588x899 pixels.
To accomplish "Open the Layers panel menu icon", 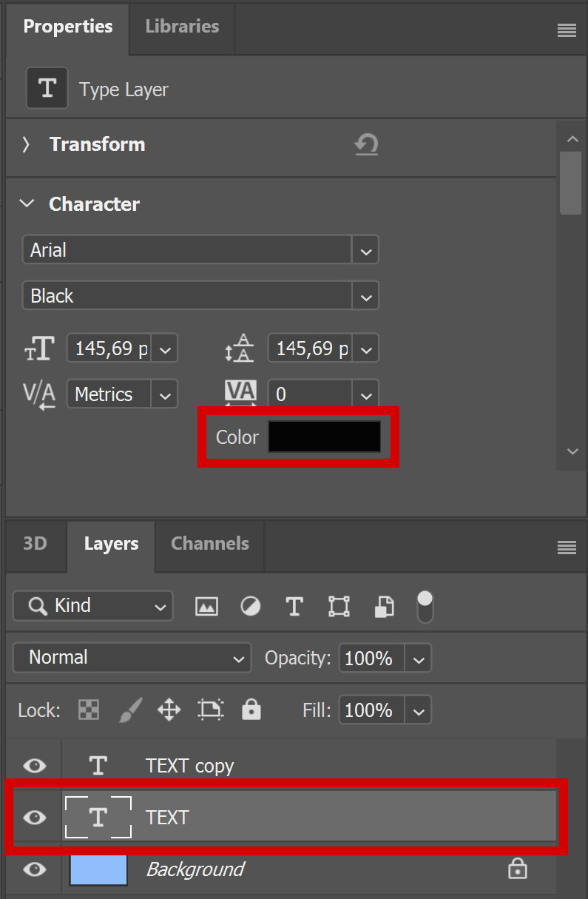I will [x=567, y=548].
